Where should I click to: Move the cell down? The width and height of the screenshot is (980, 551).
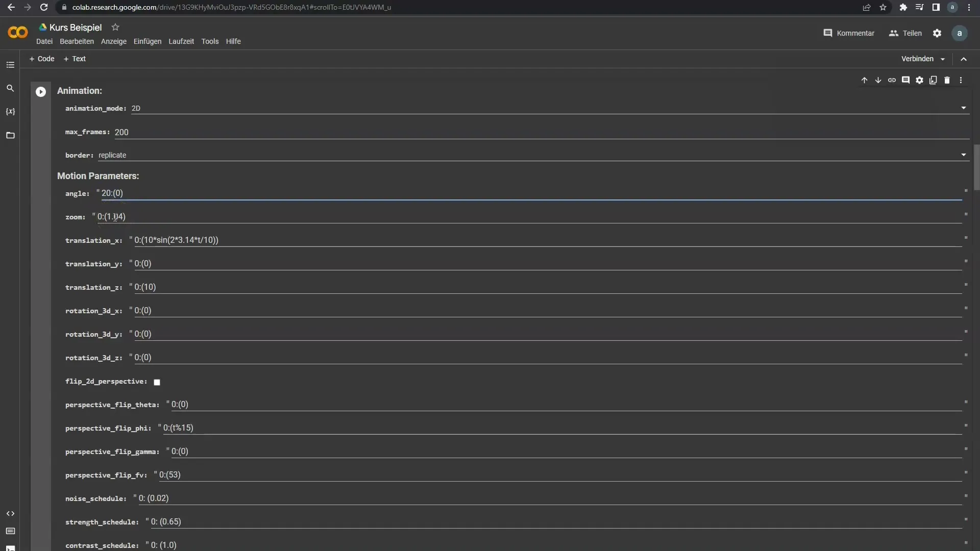(878, 80)
